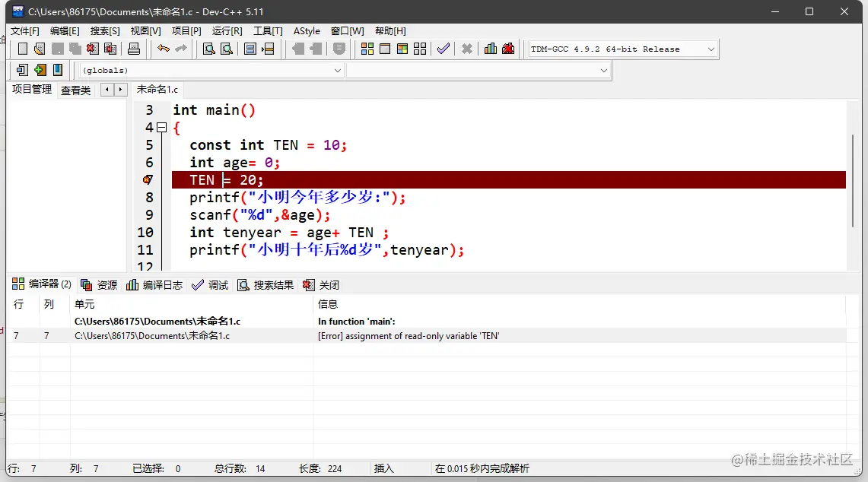Image resolution: width=868 pixels, height=482 pixels.
Task: Switch to the 资源 bottom tab
Action: pos(99,284)
